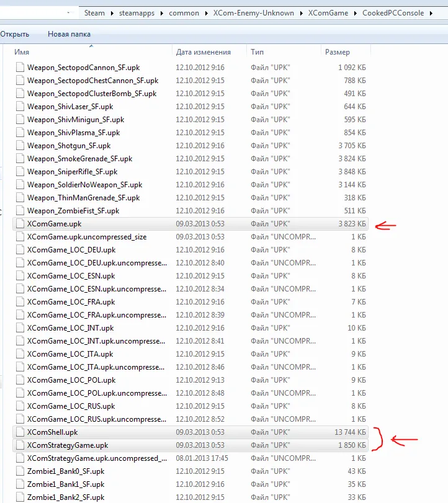Expand breadcrumb arrow after CookedPCConsole
This screenshot has width=448, height=503.
pos(431,13)
